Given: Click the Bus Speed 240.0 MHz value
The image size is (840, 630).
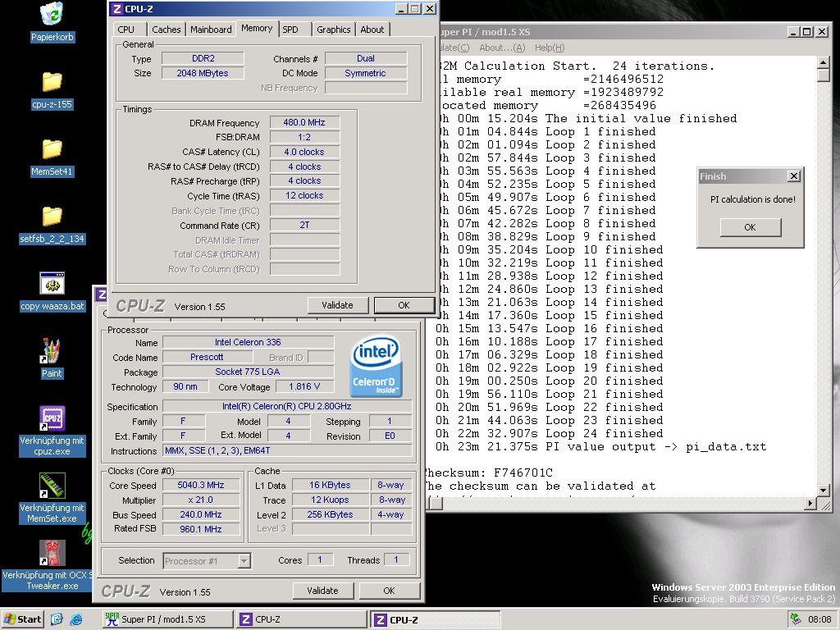Looking at the screenshot, I should pos(201,514).
